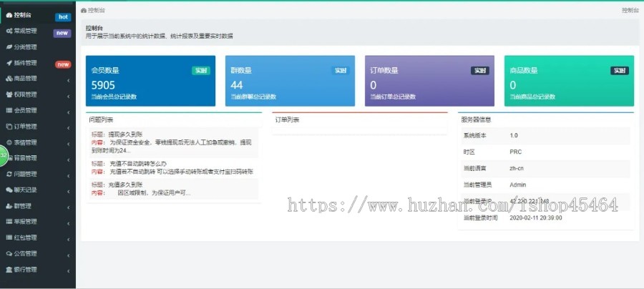Click the purple new badge beside 常规管理
This screenshot has height=289, width=644.
coord(62,33)
